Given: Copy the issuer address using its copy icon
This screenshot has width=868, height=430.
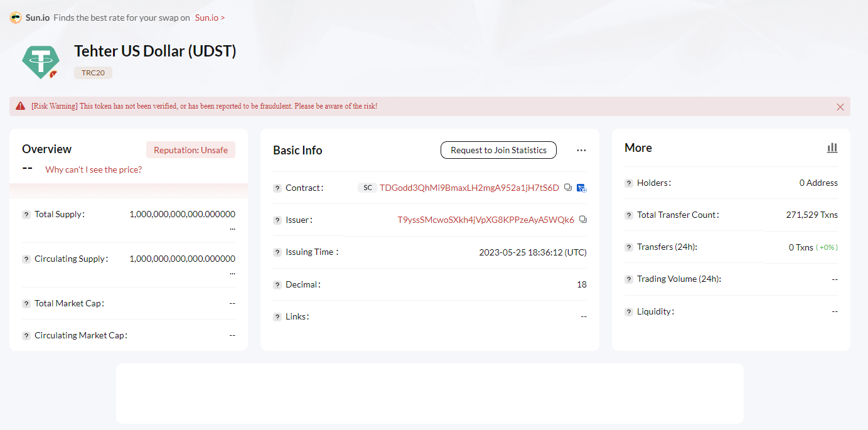Looking at the screenshot, I should pos(583,220).
